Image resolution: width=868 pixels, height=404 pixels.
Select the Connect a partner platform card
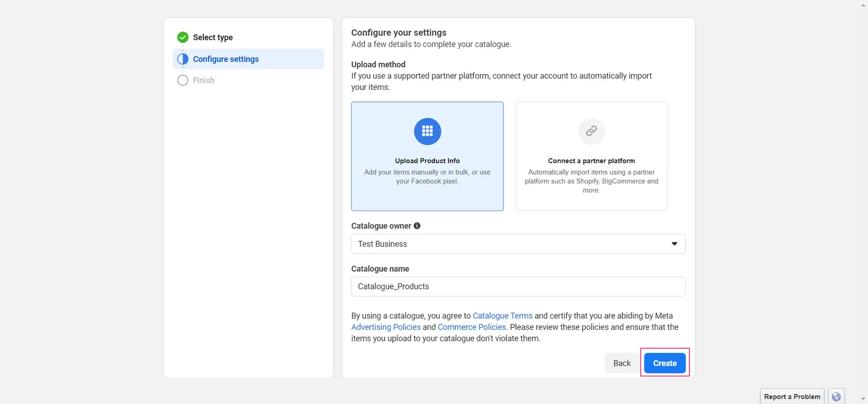(591, 156)
